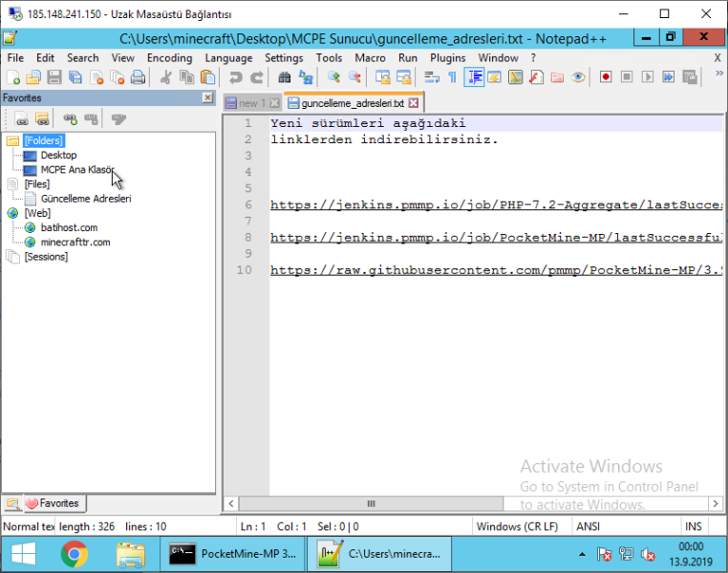Undo the last action via toolbar arrow
The image size is (728, 573).
pos(235,77)
